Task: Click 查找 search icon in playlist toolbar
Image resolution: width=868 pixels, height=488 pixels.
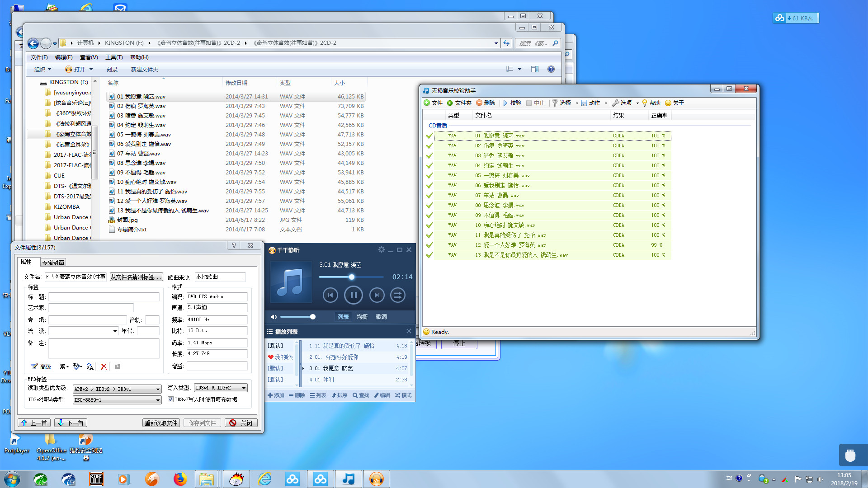Action: pyautogui.click(x=355, y=395)
